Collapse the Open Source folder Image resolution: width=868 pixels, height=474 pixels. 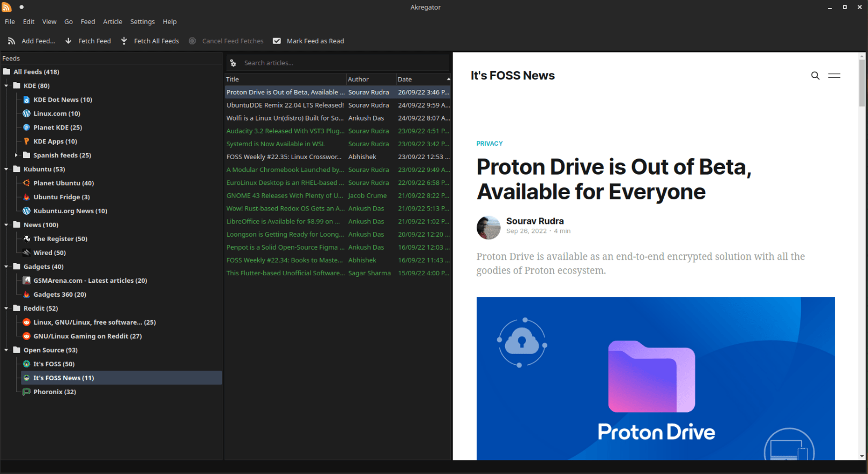tap(6, 350)
